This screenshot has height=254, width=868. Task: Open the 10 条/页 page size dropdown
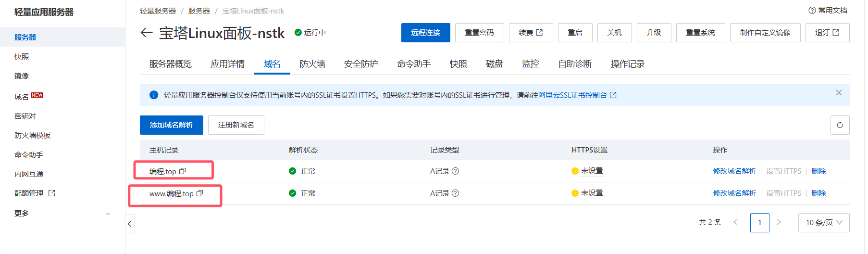pos(823,223)
